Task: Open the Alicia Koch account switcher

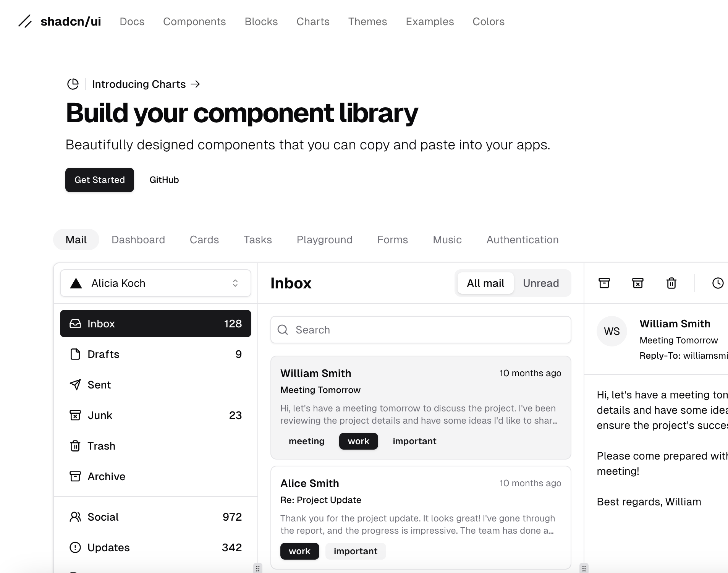Action: [155, 283]
